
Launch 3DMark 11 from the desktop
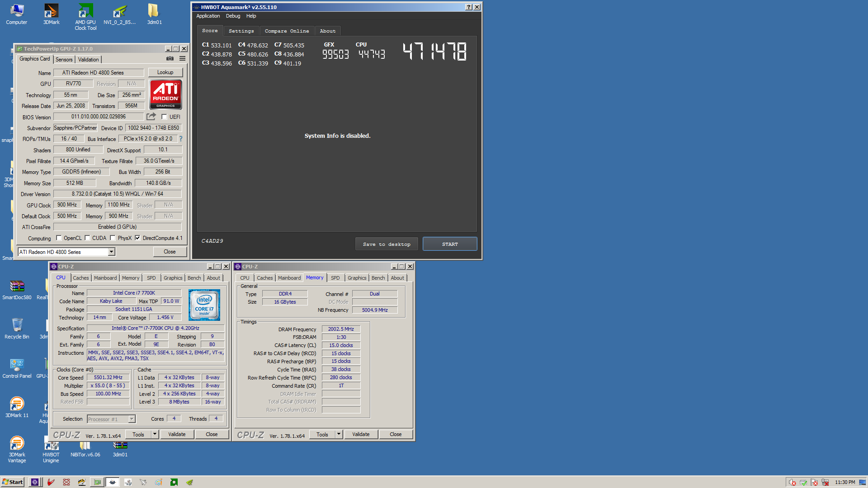click(17, 407)
